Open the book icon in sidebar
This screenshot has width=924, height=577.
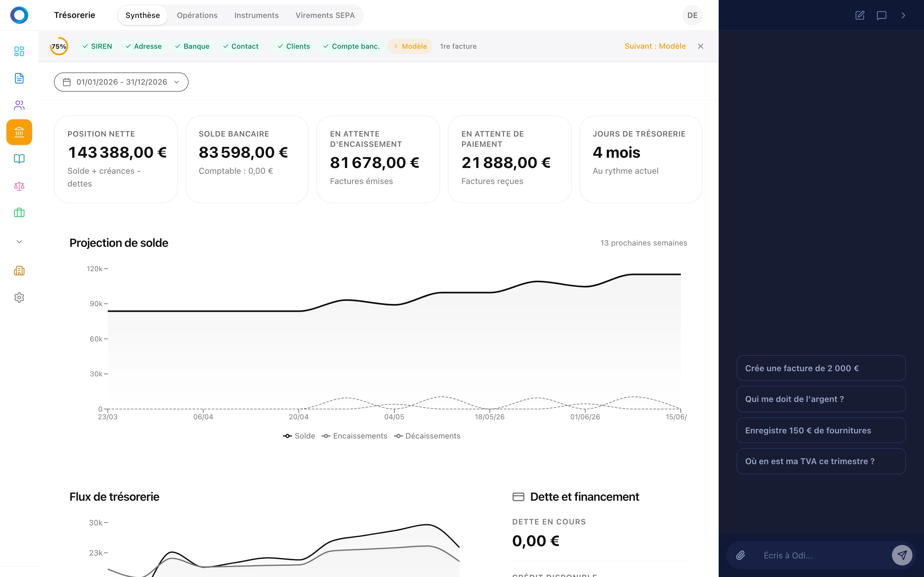click(x=19, y=159)
